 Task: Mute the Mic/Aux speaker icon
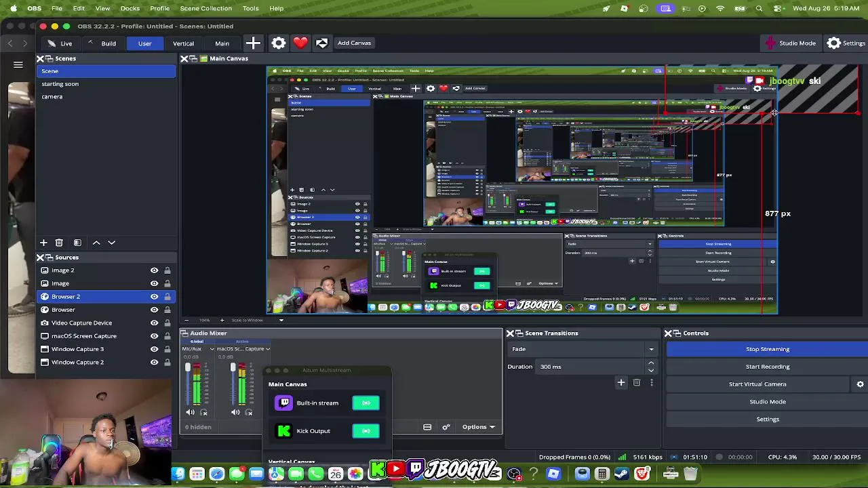(x=190, y=412)
